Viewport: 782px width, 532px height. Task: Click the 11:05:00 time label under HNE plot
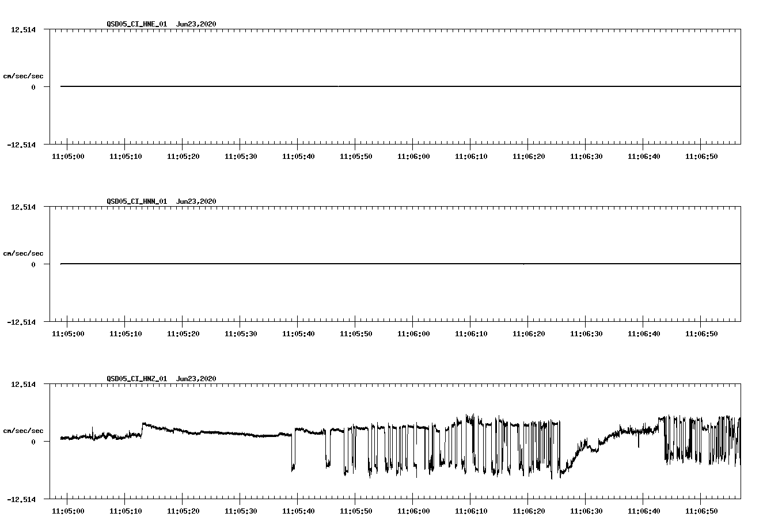tap(68, 157)
